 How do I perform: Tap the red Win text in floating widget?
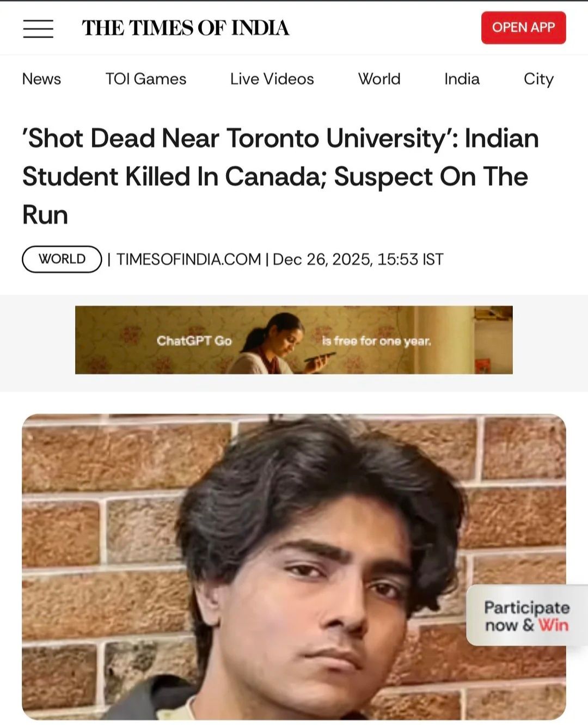(x=554, y=625)
